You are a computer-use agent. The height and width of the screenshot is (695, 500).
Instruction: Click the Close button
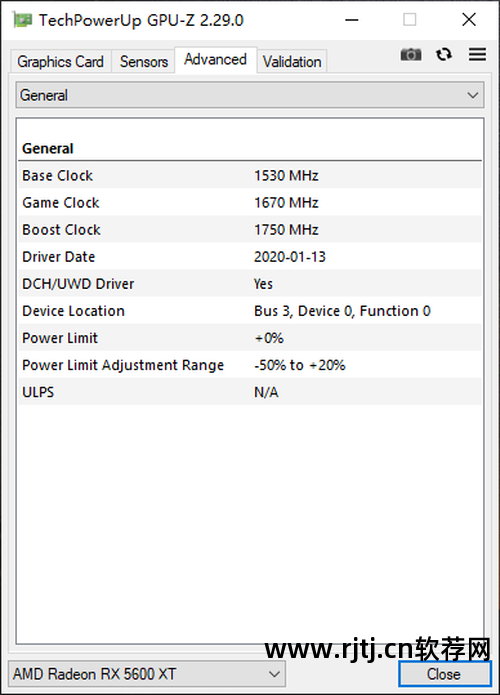point(445,674)
